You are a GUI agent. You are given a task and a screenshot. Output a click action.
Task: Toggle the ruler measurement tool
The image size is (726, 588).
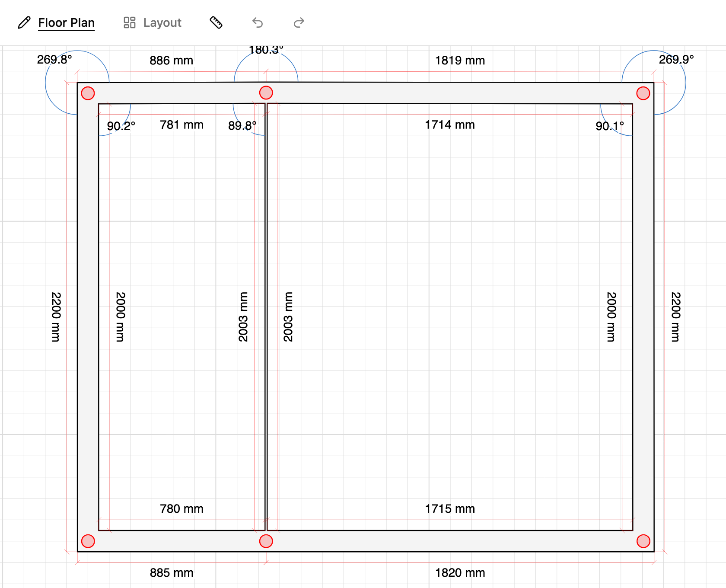click(216, 22)
